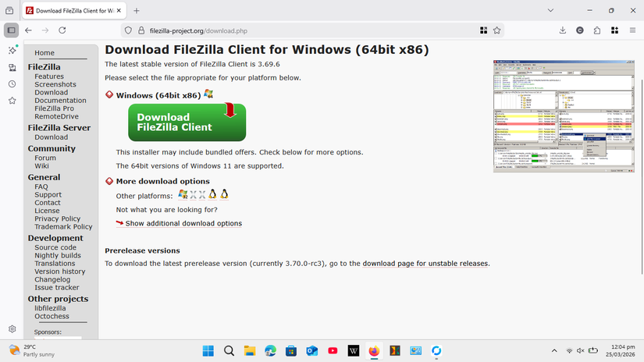The width and height of the screenshot is (644, 362).
Task: Select the first macOS platform icon
Action: 193,195
